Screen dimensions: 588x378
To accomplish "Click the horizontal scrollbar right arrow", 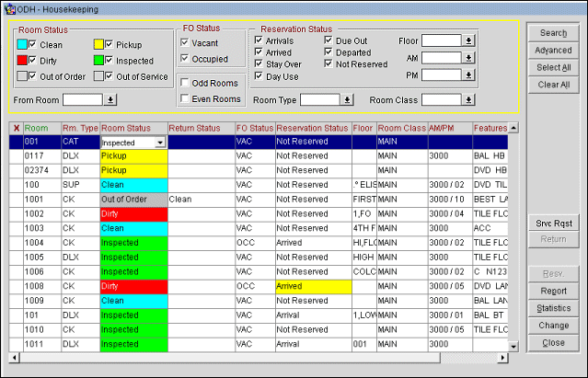I will [502, 357].
